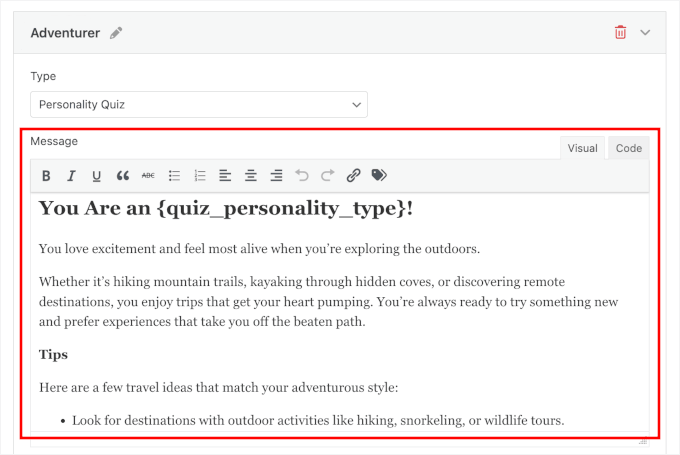680x455 pixels.
Task: Insert a link using the chain icon
Action: [353, 176]
